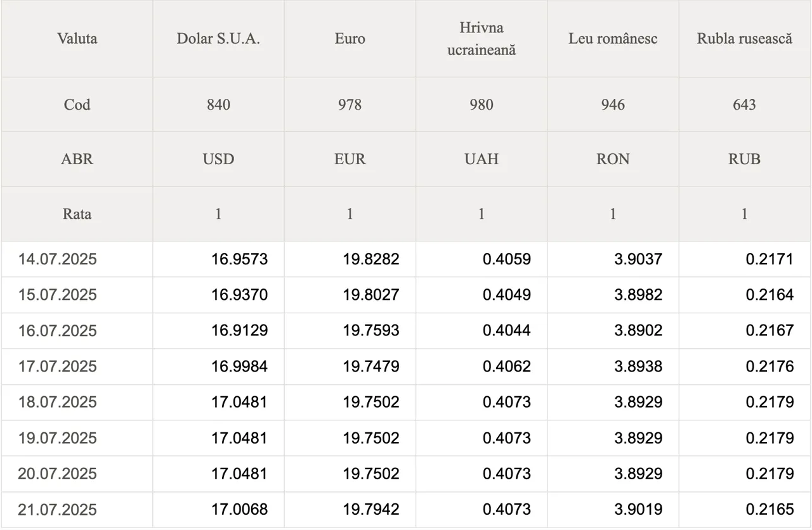Select UAH rate 0.4044
Screen dimensions: 812x530
(x=507, y=331)
